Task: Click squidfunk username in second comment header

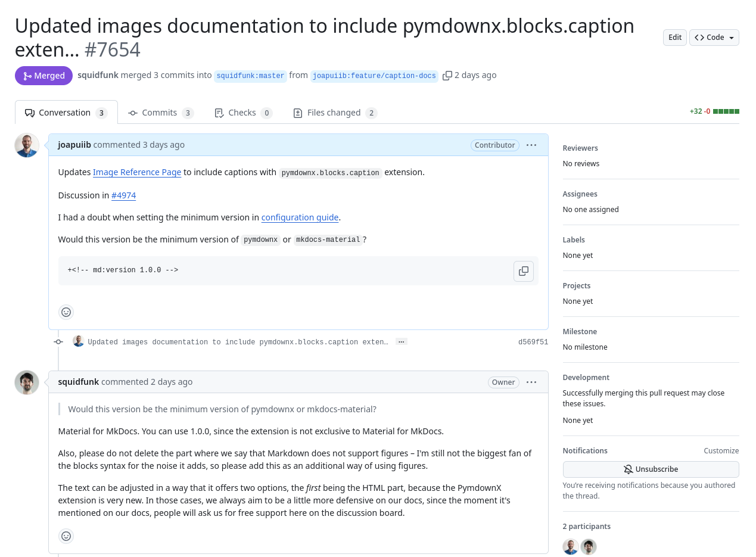Action: pos(79,382)
